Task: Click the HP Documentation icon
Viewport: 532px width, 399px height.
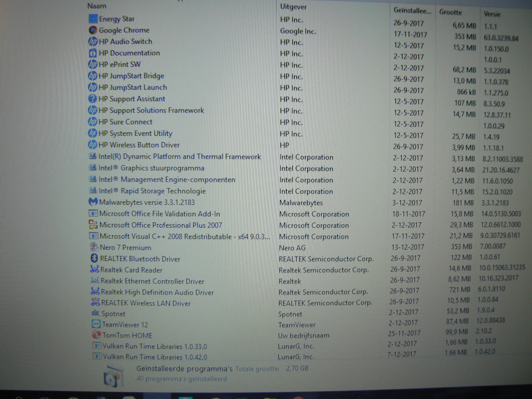Action: [x=93, y=53]
